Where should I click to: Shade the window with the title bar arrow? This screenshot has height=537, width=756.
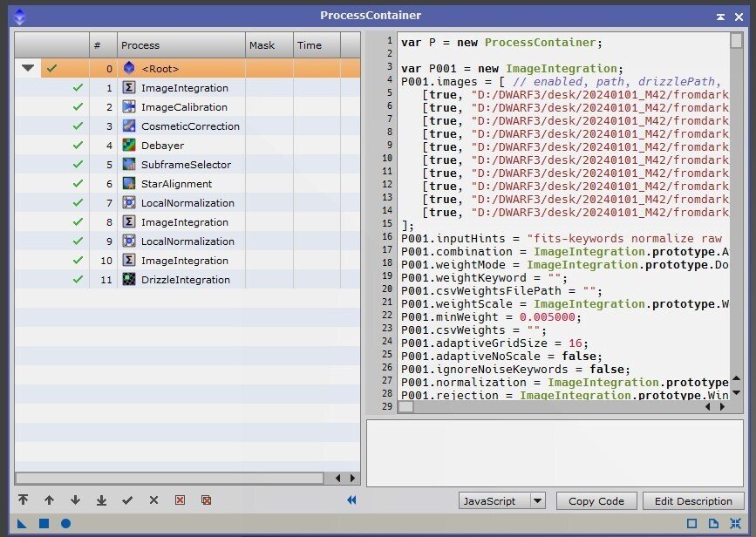pyautogui.click(x=720, y=17)
